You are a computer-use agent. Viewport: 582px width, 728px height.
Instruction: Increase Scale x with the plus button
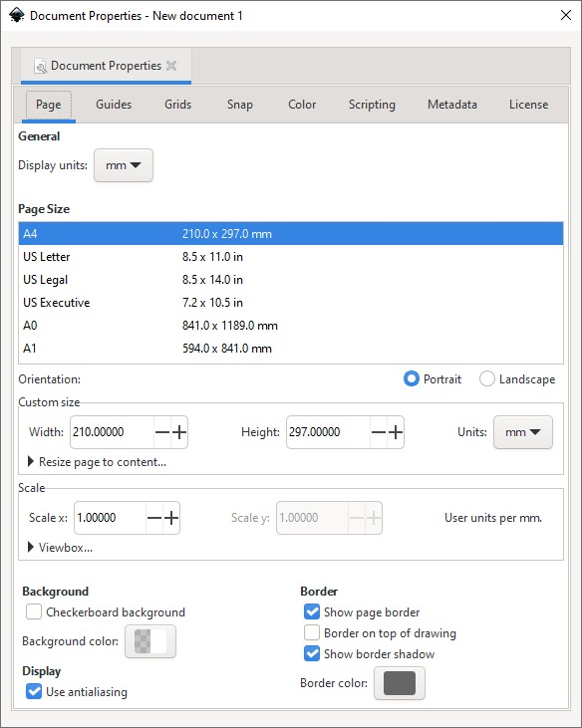(171, 518)
